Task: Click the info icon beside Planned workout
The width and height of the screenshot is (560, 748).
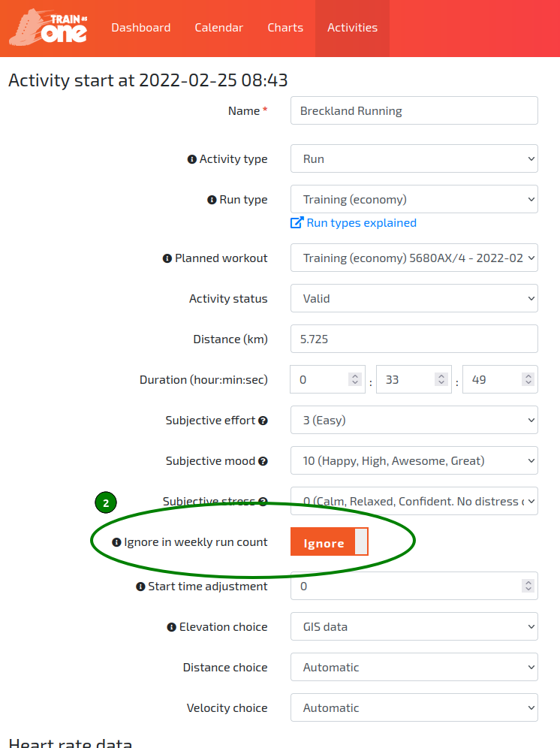Action: [167, 258]
